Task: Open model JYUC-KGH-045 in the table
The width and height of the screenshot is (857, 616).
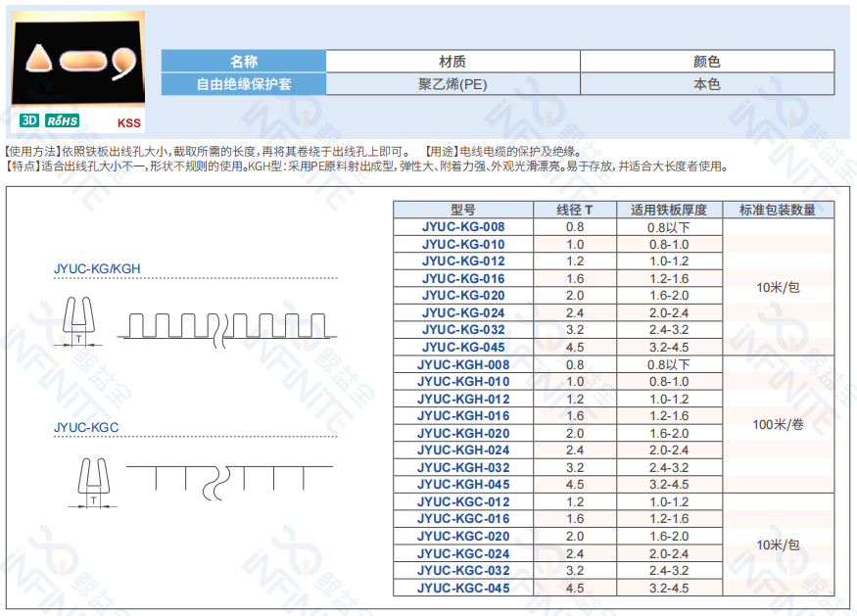Action: [x=463, y=485]
